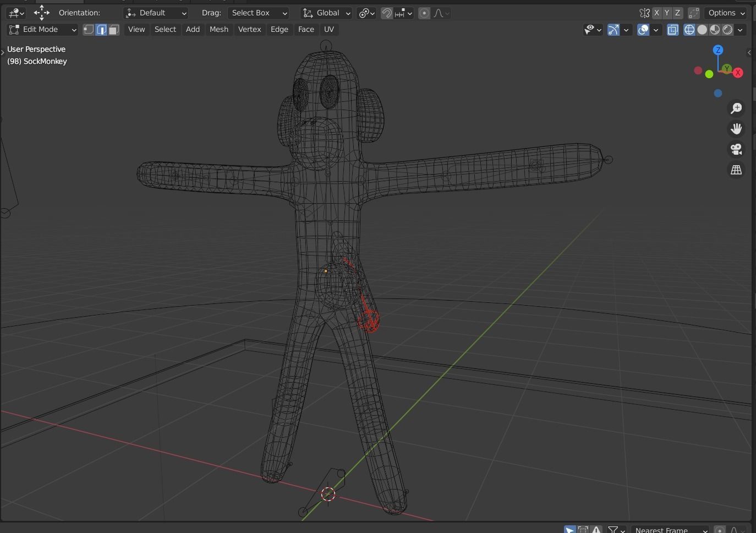Image resolution: width=756 pixels, height=533 pixels.
Task: Click the negative Z blue dot on gizmo
Action: pyautogui.click(x=718, y=93)
